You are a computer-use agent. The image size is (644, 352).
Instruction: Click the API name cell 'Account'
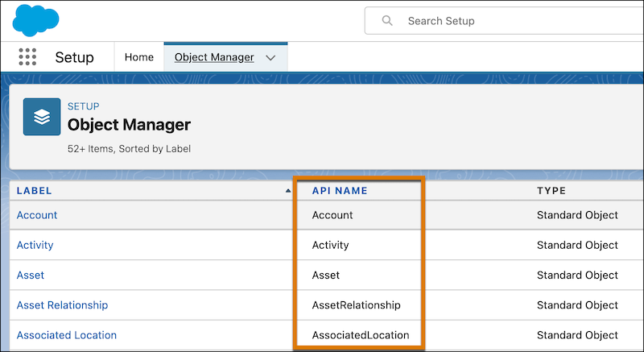(x=332, y=215)
